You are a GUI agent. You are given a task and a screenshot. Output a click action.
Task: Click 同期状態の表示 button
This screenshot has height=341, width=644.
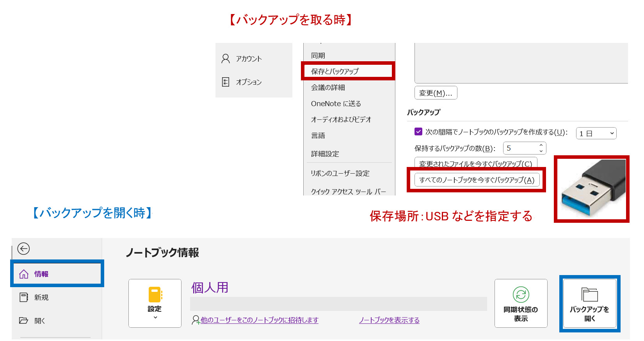(521, 303)
